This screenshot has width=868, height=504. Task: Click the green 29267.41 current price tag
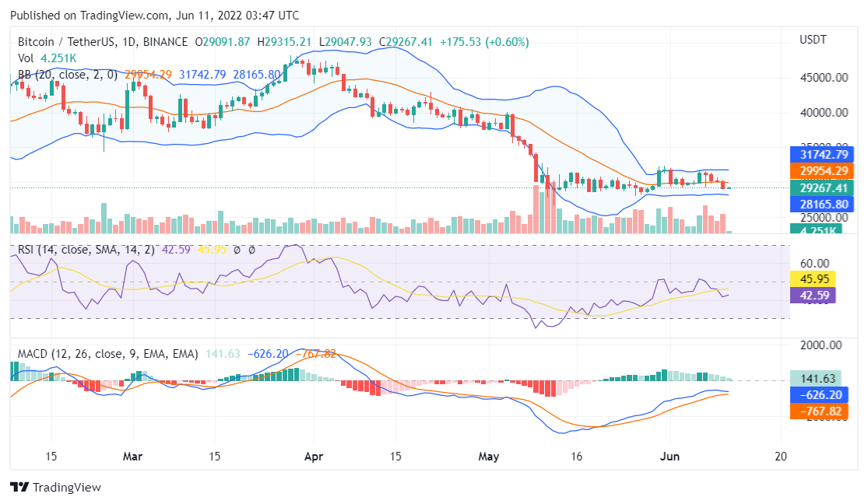pos(822,187)
